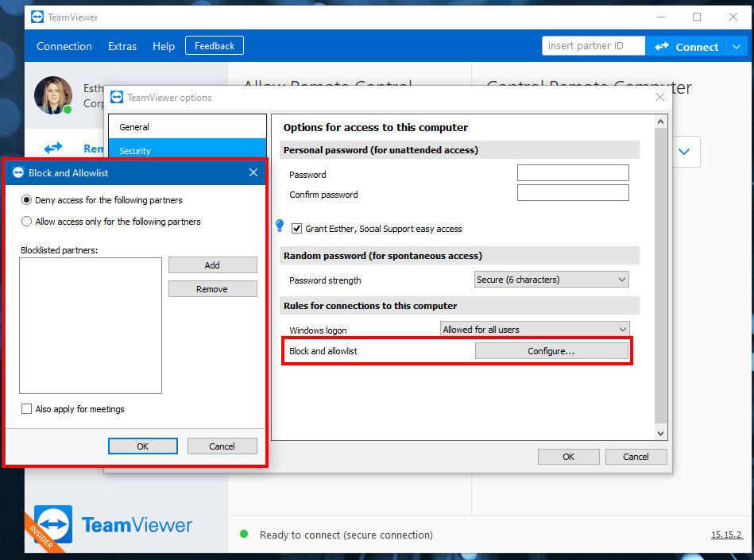Uncheck Grant Esther, Social Support easy access
Viewport: 754px width, 560px height.
296,229
